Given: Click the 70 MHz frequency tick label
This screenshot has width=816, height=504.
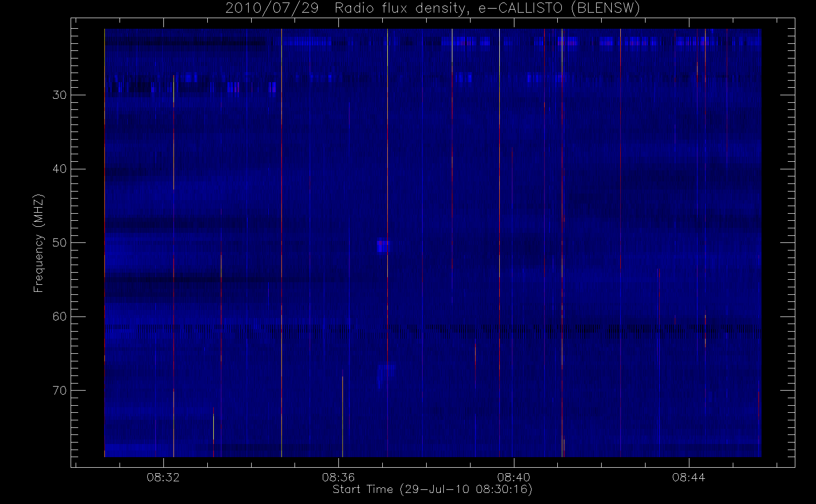Looking at the screenshot, I should pos(60,390).
